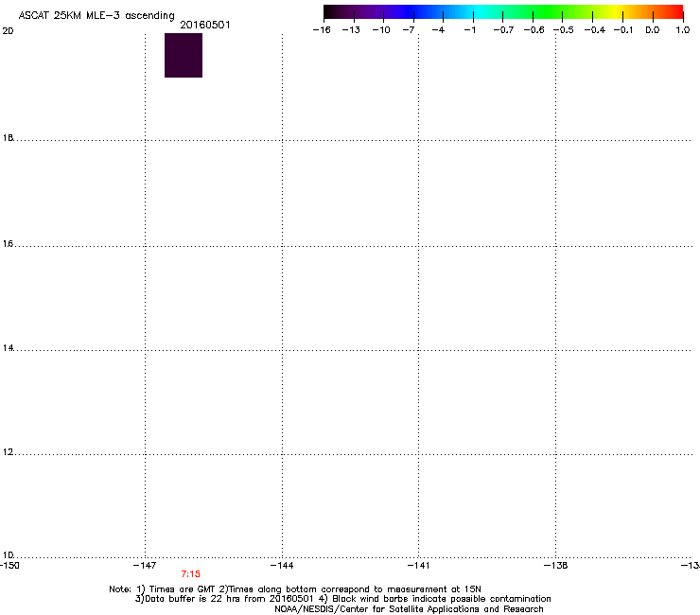Click the "-4" color bar label
This screenshot has height=615, width=700.
click(438, 30)
